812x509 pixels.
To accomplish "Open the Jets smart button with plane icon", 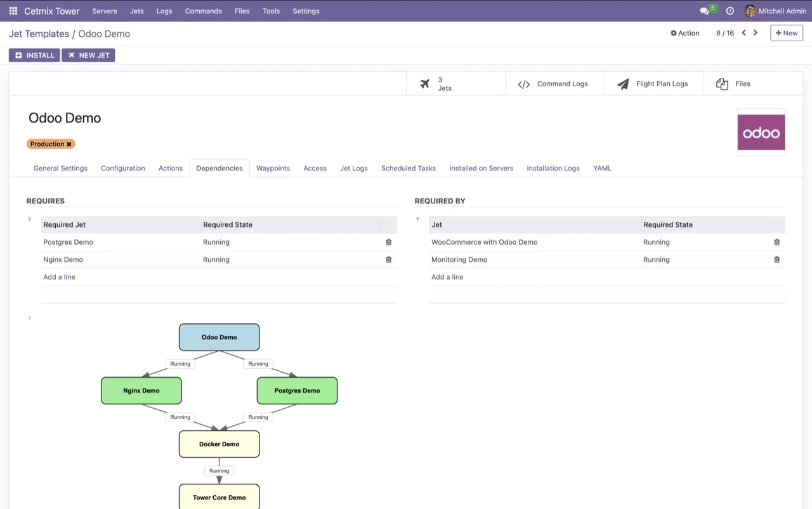I will tap(425, 83).
